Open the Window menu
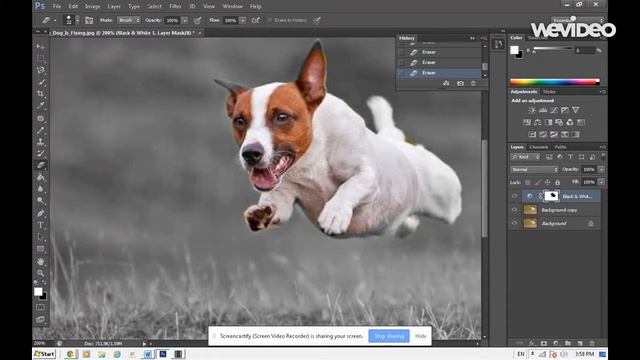Screen dimensions: 640x360 [x=232, y=6]
